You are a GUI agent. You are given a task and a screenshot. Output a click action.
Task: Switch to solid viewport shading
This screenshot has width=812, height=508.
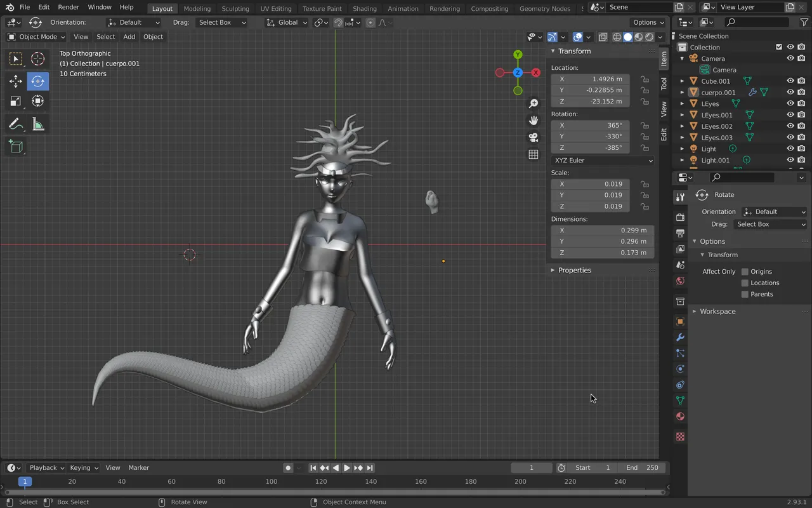tap(627, 37)
